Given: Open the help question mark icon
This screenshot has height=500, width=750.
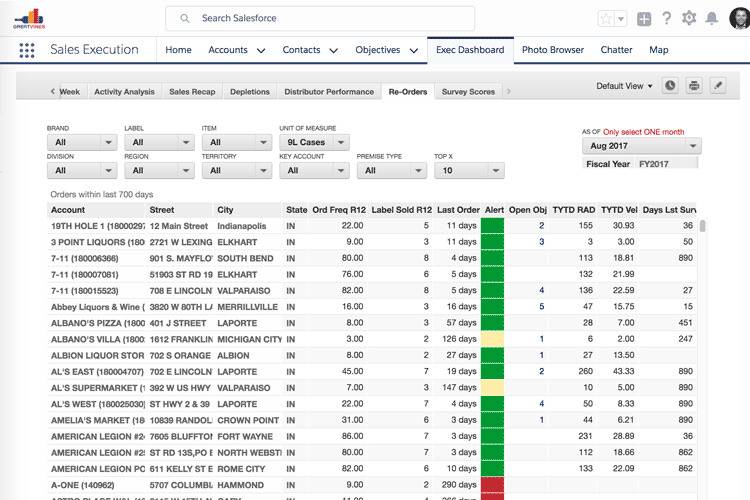Looking at the screenshot, I should click(x=667, y=19).
